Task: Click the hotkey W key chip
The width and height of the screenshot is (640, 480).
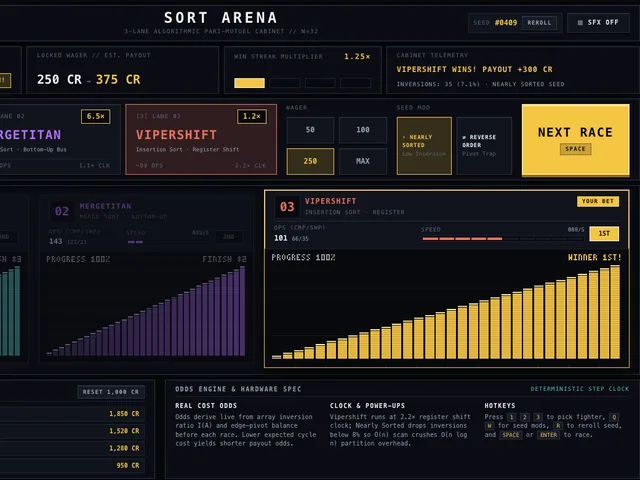Action: pos(489,426)
